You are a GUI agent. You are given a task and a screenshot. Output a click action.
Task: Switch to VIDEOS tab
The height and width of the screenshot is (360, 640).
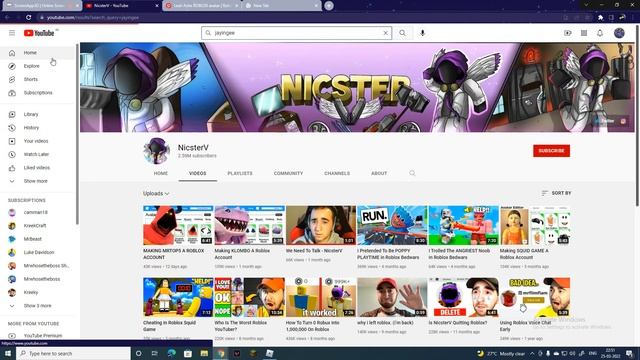(198, 173)
